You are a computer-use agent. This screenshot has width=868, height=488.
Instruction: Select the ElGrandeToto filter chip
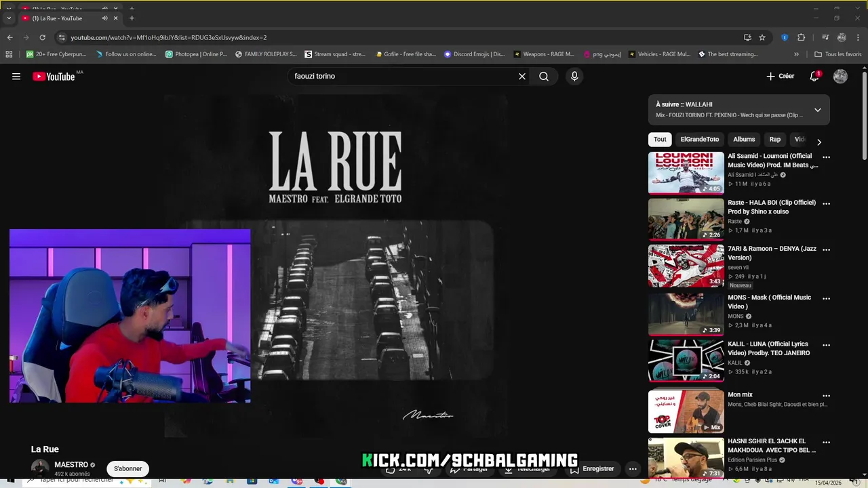(699, 140)
